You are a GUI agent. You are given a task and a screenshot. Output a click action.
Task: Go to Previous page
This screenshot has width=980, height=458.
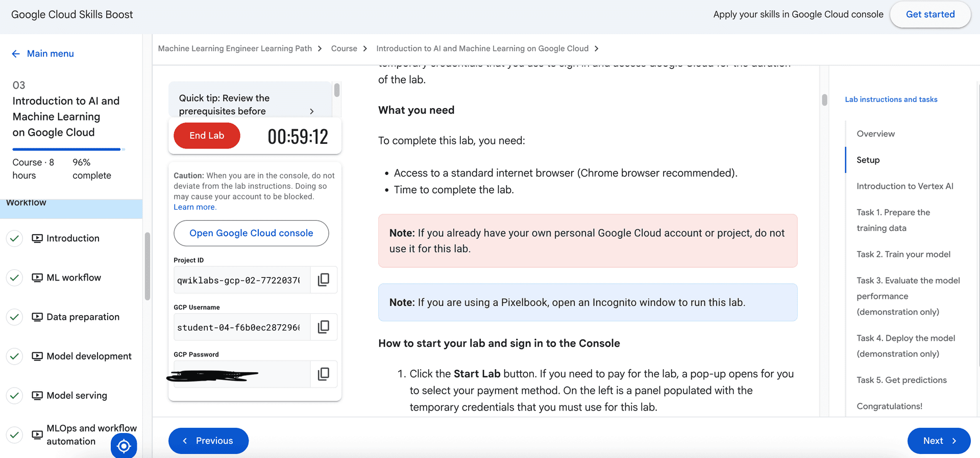point(208,441)
